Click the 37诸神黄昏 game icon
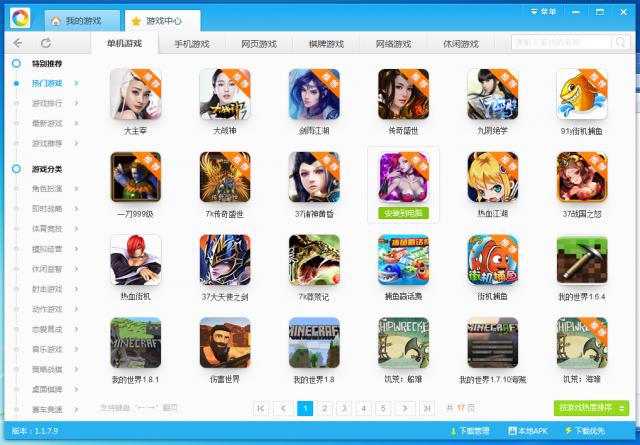The width and height of the screenshot is (640, 445). 314,177
